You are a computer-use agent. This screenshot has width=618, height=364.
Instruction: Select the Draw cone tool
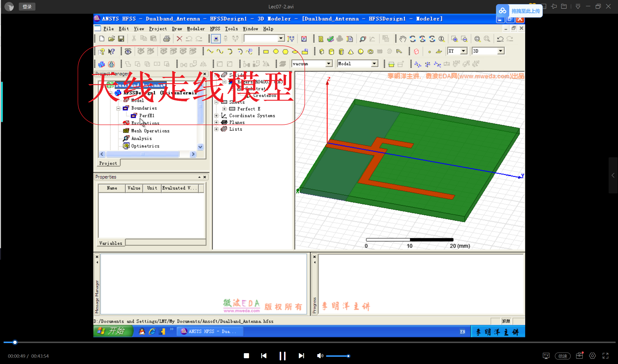351,52
